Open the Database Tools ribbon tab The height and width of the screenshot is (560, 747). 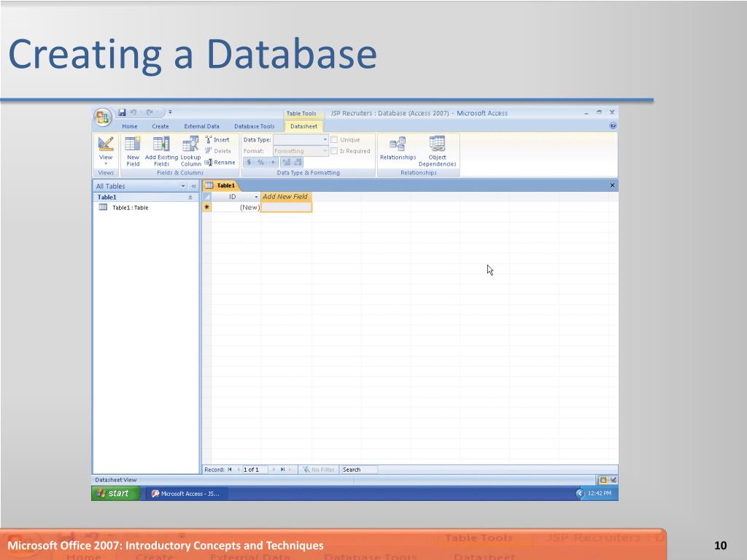click(254, 126)
